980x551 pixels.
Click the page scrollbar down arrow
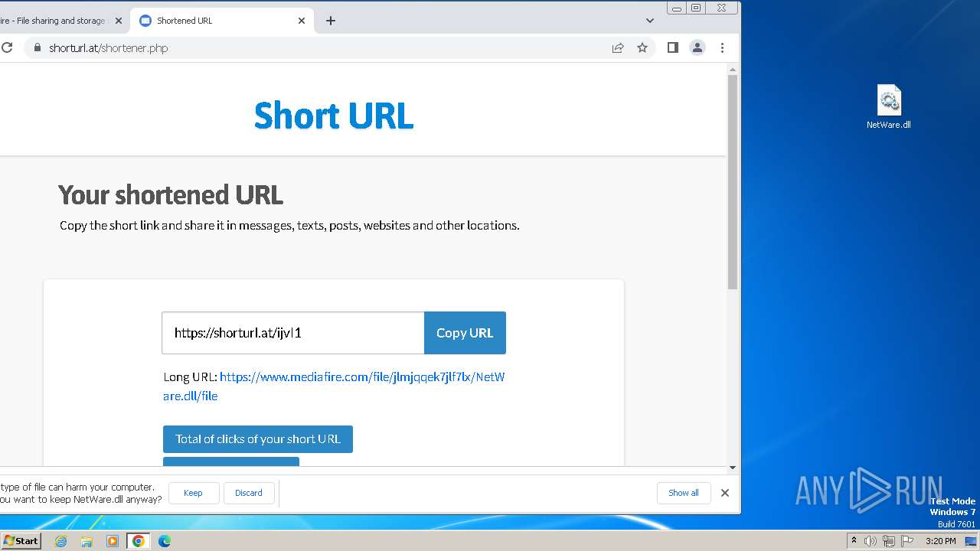pos(733,468)
